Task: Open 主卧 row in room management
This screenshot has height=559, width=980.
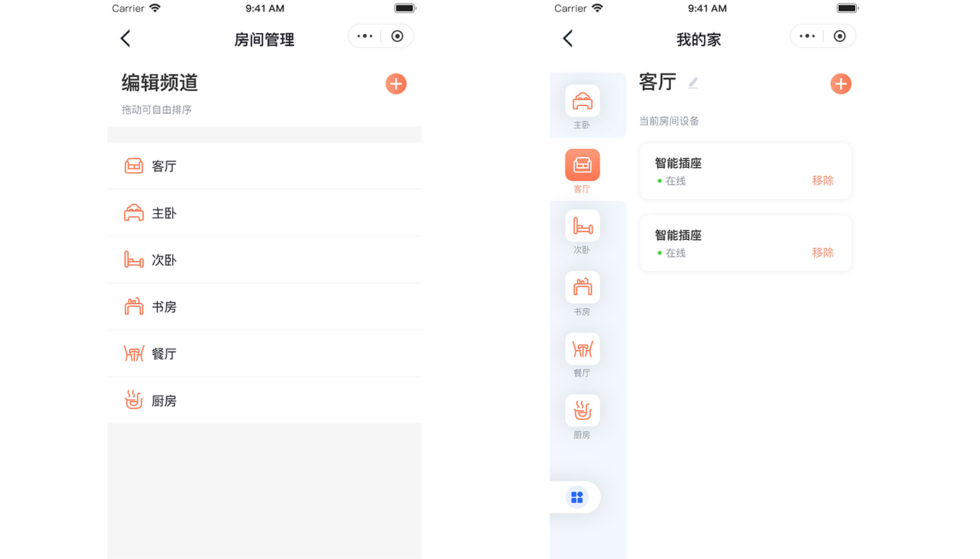Action: tap(264, 213)
